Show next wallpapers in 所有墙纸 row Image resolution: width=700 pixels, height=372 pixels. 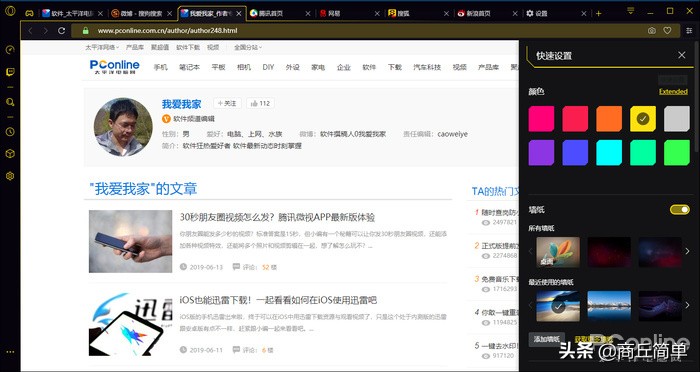(688, 251)
